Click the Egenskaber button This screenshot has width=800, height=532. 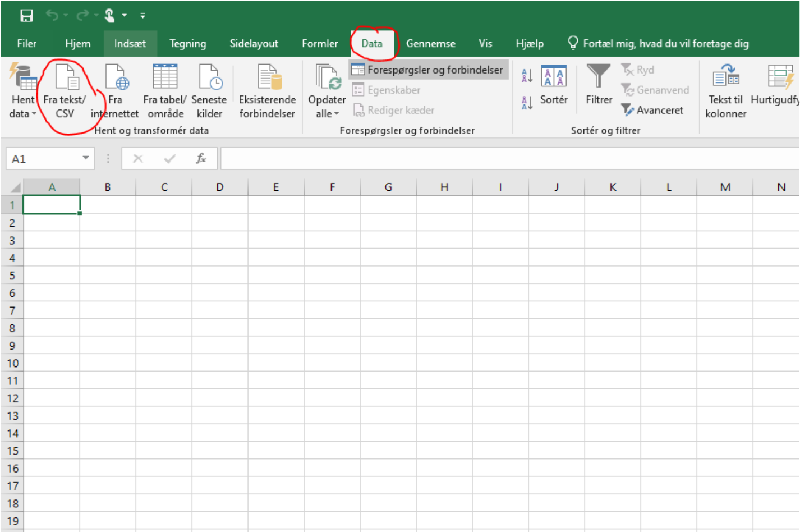tap(387, 90)
